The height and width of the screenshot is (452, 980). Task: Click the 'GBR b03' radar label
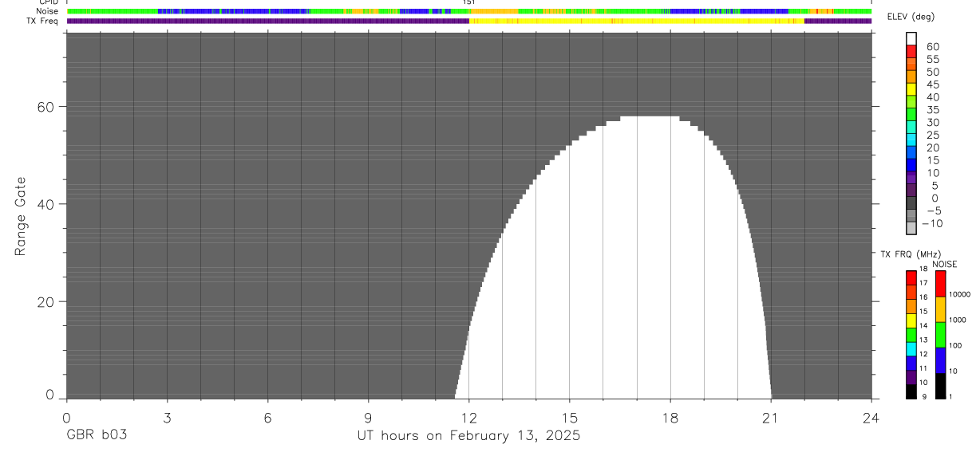click(97, 435)
